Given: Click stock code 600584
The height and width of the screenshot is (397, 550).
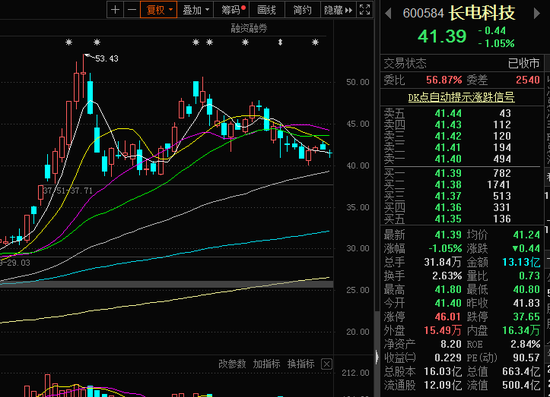Looking at the screenshot, I should [x=423, y=13].
